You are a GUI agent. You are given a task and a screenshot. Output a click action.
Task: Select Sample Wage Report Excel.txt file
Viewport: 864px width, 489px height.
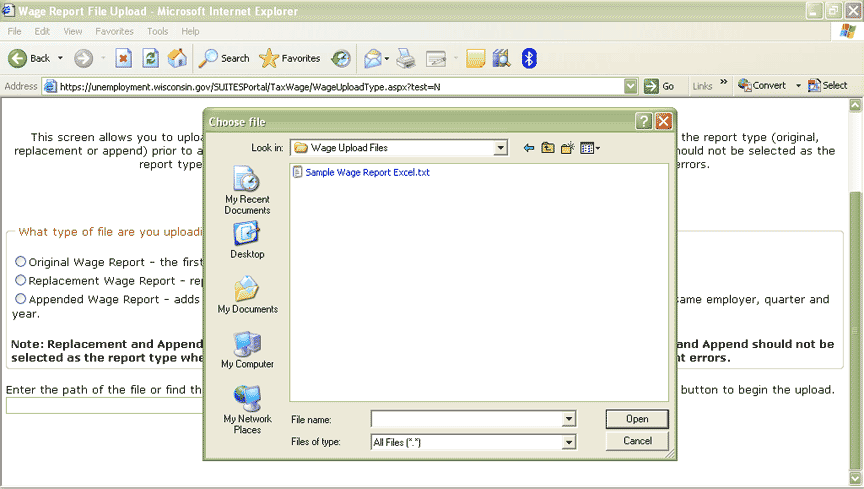tap(366, 173)
